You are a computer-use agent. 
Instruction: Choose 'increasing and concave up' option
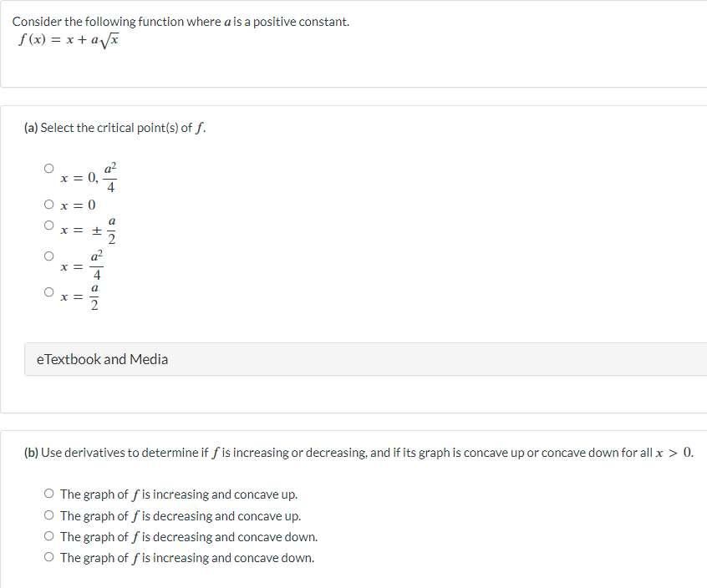pyautogui.click(x=48, y=493)
